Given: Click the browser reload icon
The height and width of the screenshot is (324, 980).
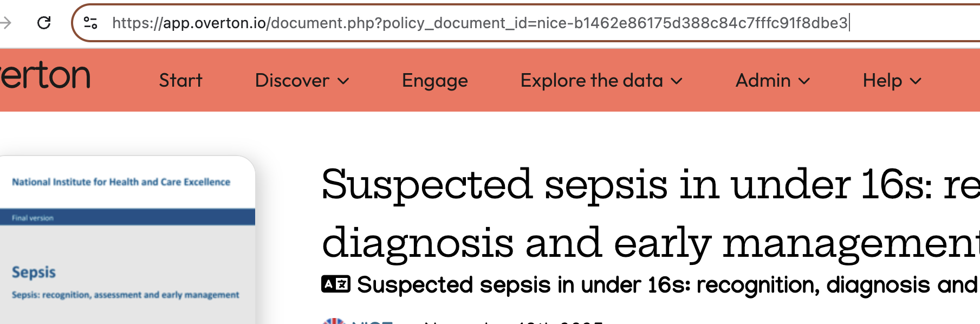Looking at the screenshot, I should (44, 23).
